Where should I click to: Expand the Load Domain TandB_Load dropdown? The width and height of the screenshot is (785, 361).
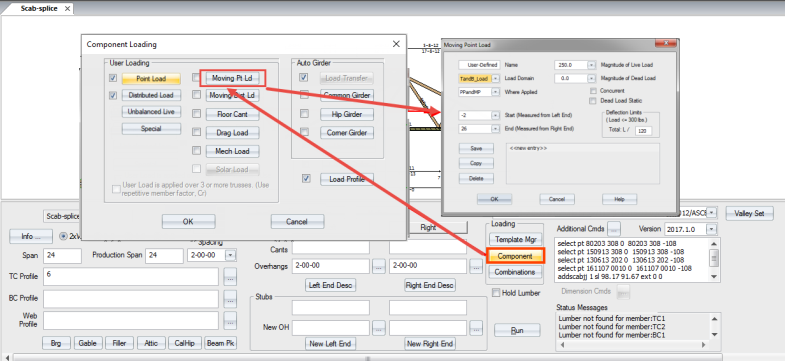click(495, 79)
